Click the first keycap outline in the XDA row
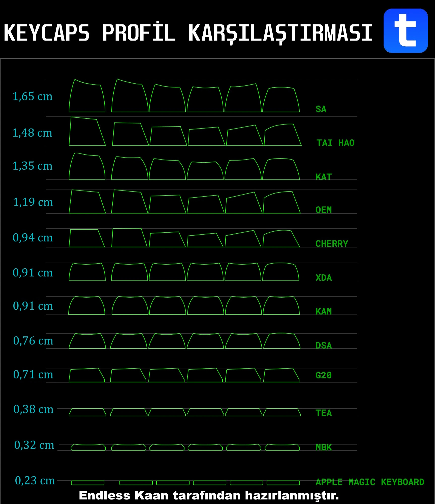Viewport: 435px width, 504px height. click(x=87, y=272)
